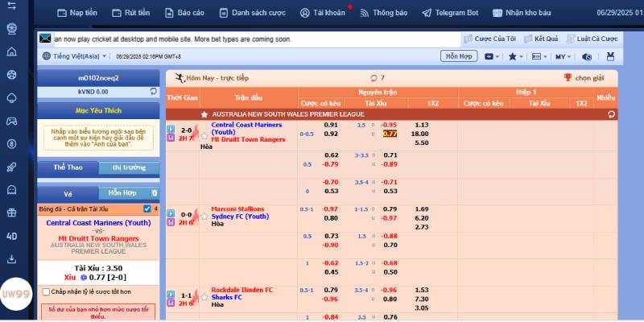Open statistics icon for Rockdale Ilinden FC match

[171, 303]
